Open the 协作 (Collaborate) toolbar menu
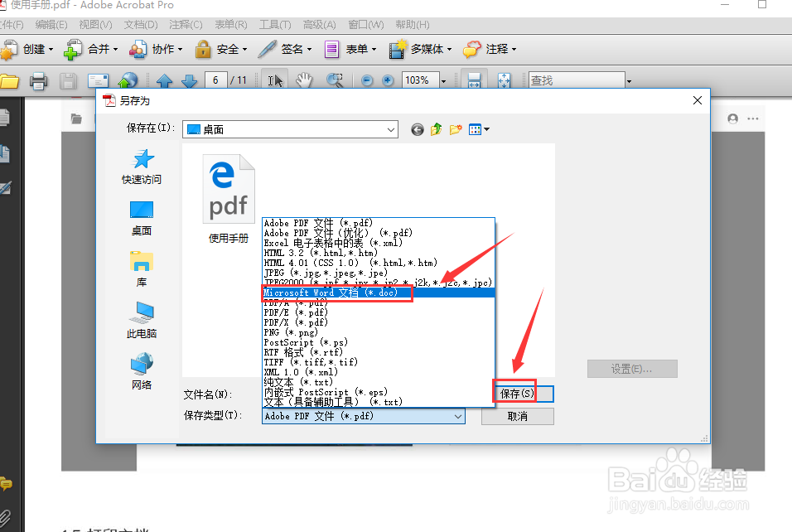 tap(156, 50)
